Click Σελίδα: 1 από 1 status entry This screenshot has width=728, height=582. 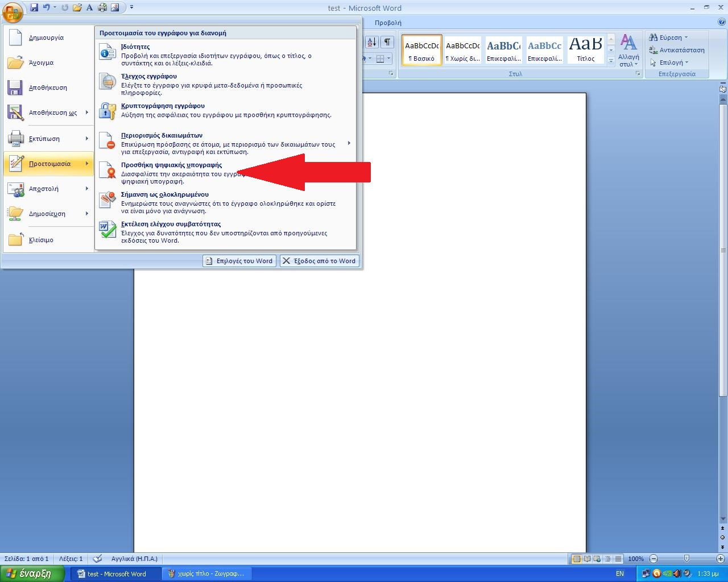[x=27, y=559]
